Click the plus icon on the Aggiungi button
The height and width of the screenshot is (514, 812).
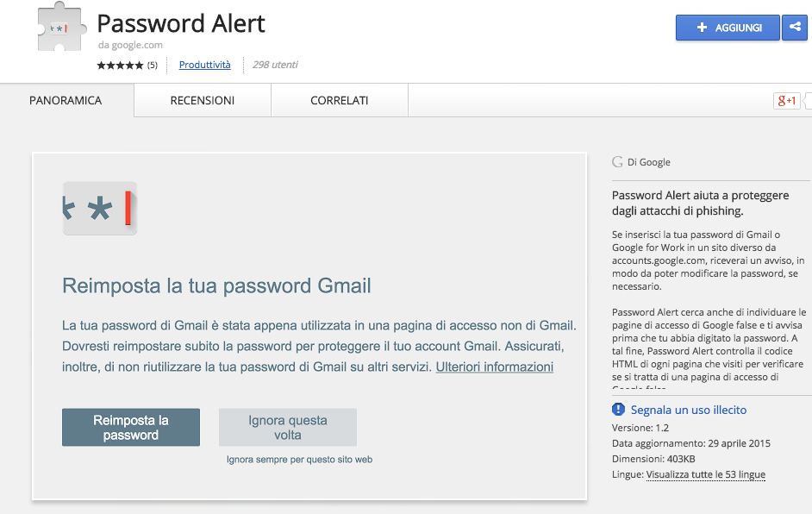click(x=702, y=28)
